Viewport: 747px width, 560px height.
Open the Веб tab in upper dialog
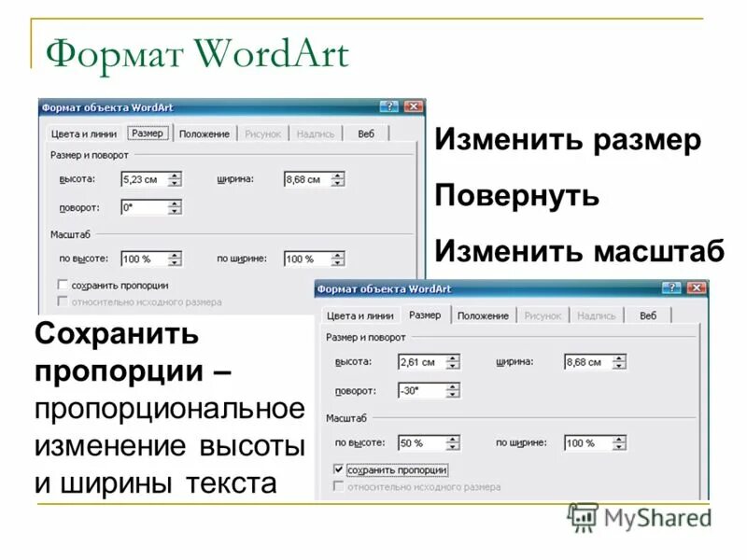click(x=366, y=134)
